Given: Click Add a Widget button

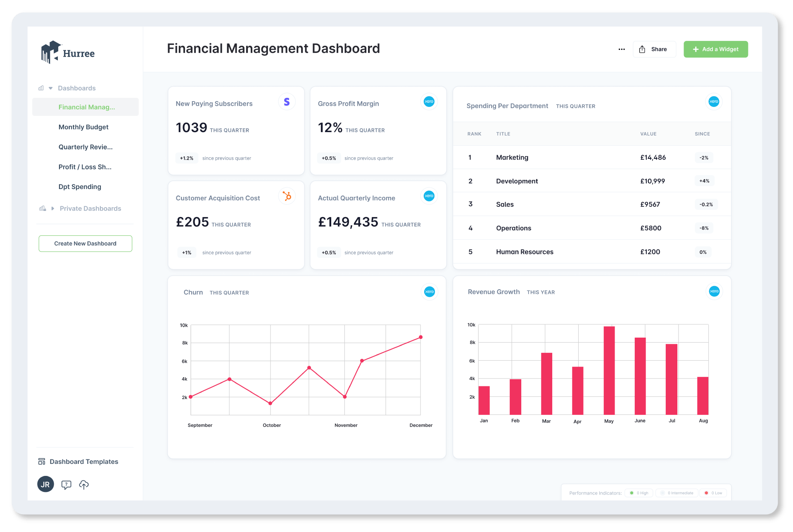Looking at the screenshot, I should pyautogui.click(x=716, y=49).
